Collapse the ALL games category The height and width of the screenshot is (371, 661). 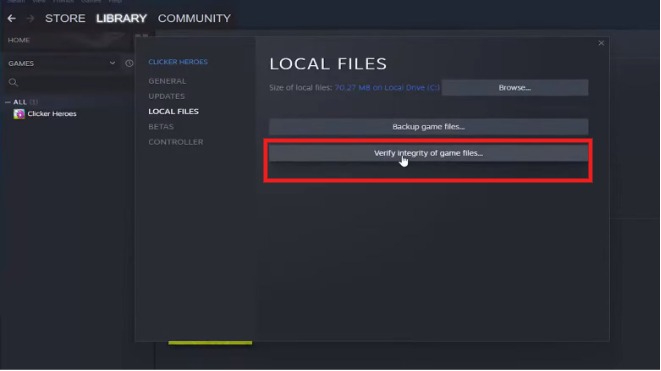point(8,102)
